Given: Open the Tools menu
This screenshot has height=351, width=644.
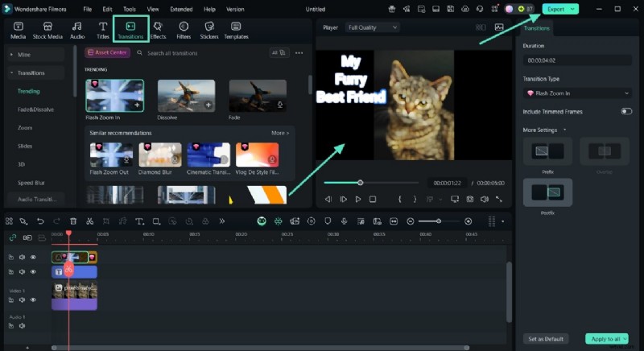Looking at the screenshot, I should (129, 9).
